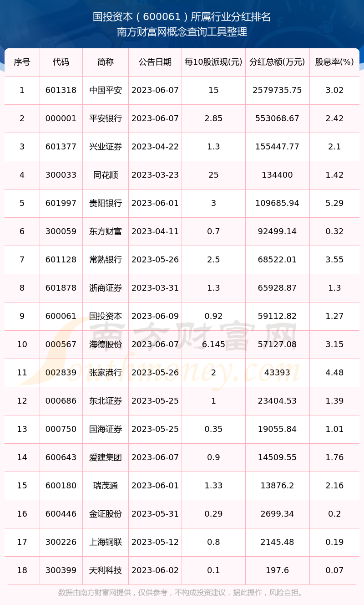Click announcement date 2023-06-09
Viewport: 364px width, 605px height.
[x=155, y=316]
